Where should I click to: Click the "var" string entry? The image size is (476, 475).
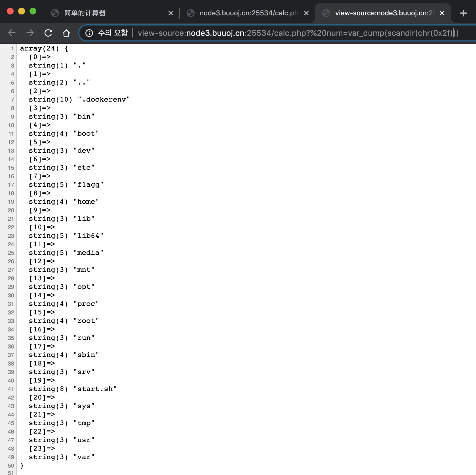[x=62, y=457]
